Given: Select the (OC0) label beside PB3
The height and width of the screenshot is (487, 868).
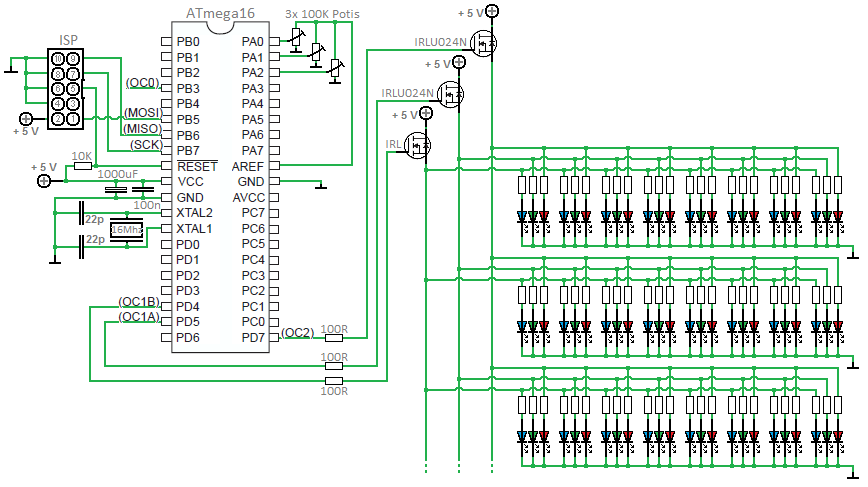Looking at the screenshot, I should pyautogui.click(x=143, y=83).
